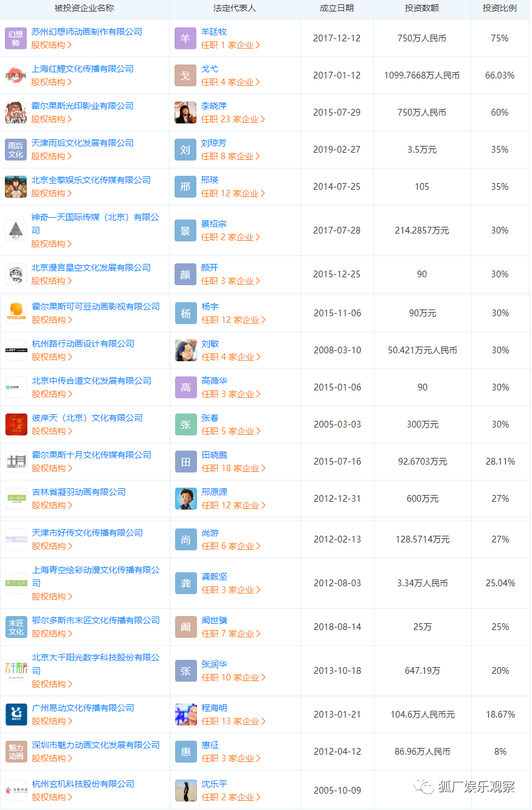Click 邢原源's cartoon avatar

coord(186,499)
